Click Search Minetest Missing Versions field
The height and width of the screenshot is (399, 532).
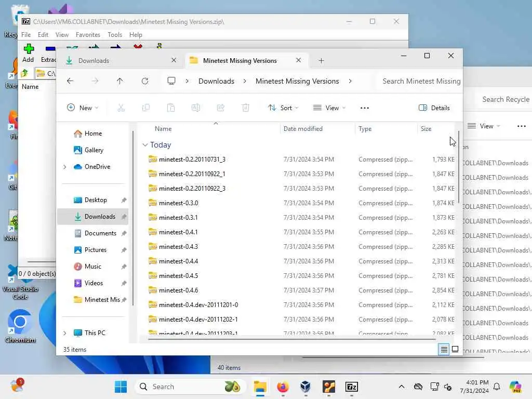tap(419, 81)
